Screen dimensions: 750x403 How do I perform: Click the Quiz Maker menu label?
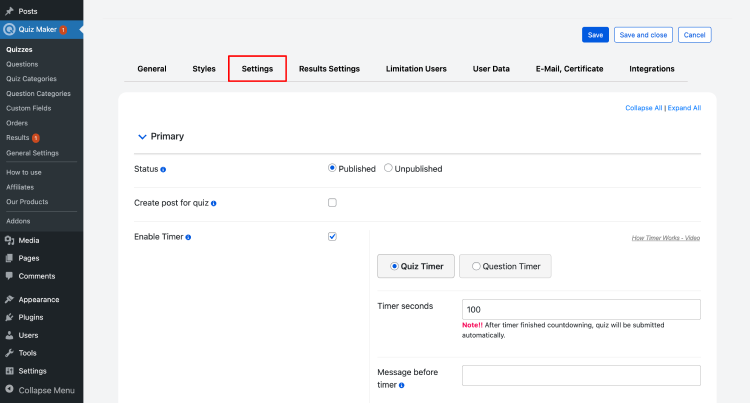click(x=37, y=30)
